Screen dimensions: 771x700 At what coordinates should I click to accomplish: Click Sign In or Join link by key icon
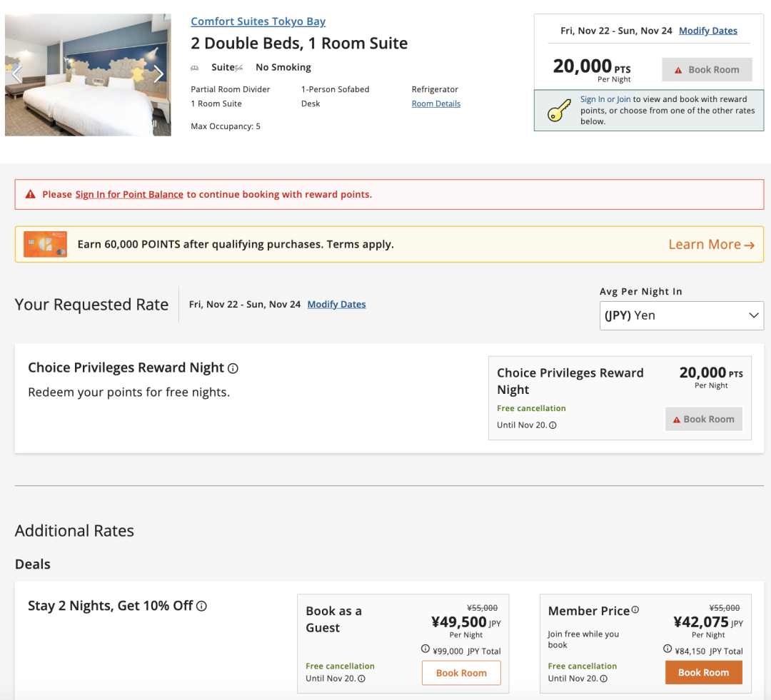[x=605, y=99]
